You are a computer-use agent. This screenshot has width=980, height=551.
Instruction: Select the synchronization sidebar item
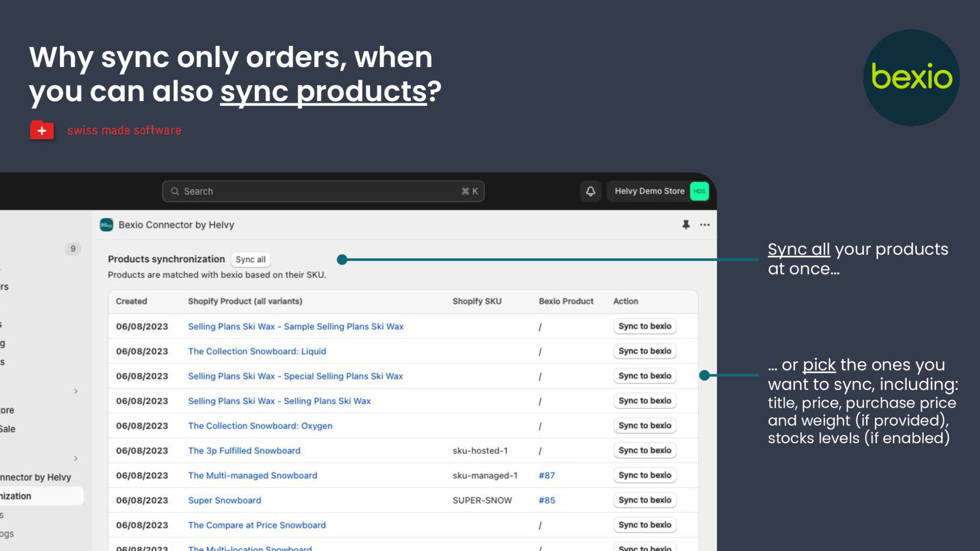40,496
